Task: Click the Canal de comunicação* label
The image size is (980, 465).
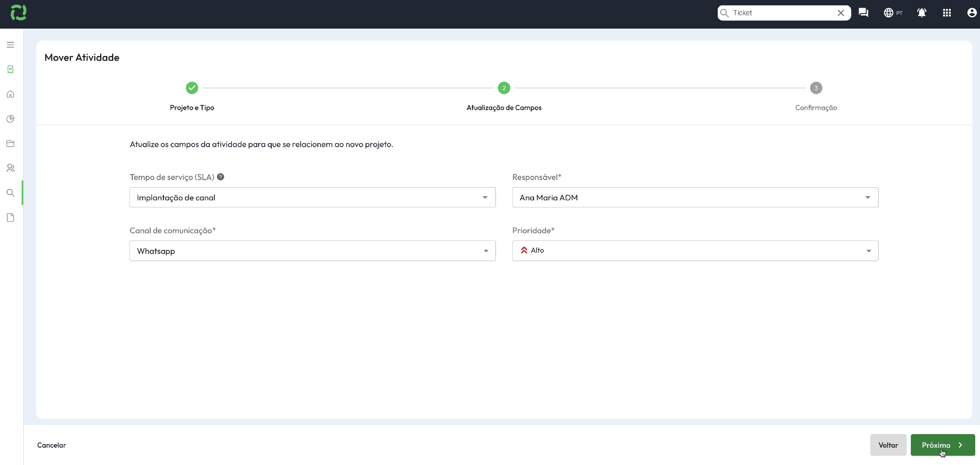Action: [172, 231]
